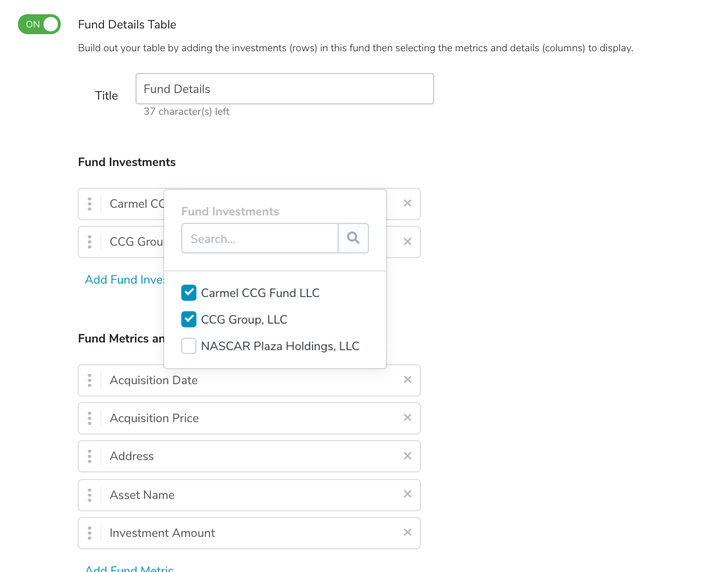Click drag handle for Acquisition Date
728x572 pixels.
pos(90,380)
